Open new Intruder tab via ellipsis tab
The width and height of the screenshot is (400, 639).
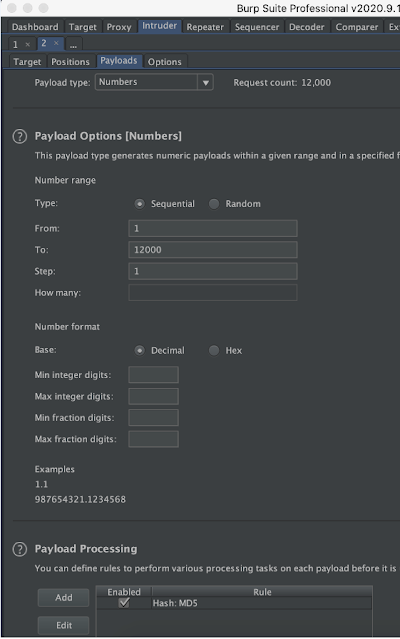click(73, 44)
